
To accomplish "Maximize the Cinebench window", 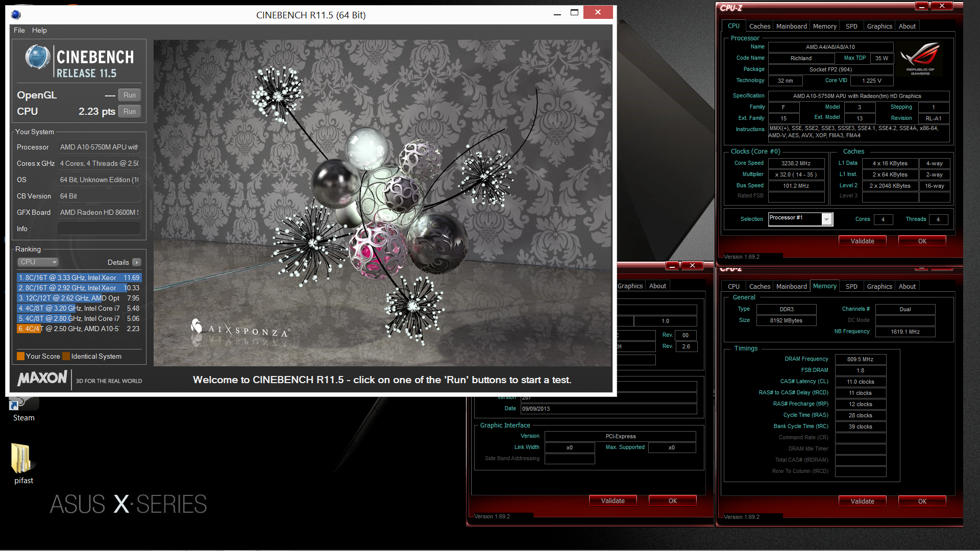I will pos(574,12).
